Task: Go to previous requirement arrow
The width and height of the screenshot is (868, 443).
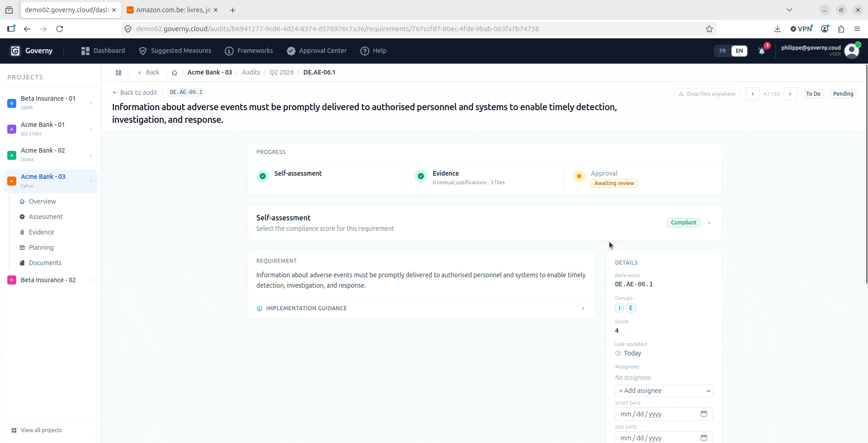Action: [x=753, y=94]
